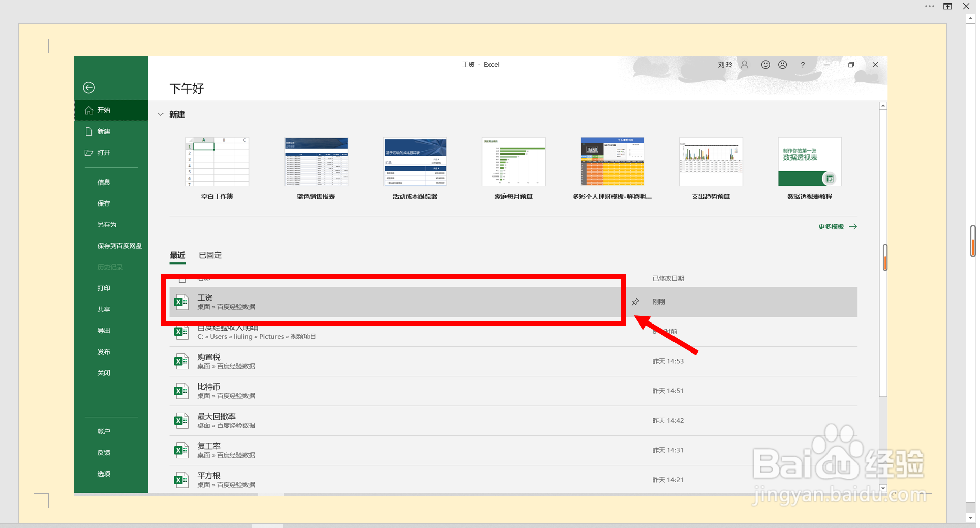Open the 平方根 recent file
This screenshot has height=528, width=980.
513,480
